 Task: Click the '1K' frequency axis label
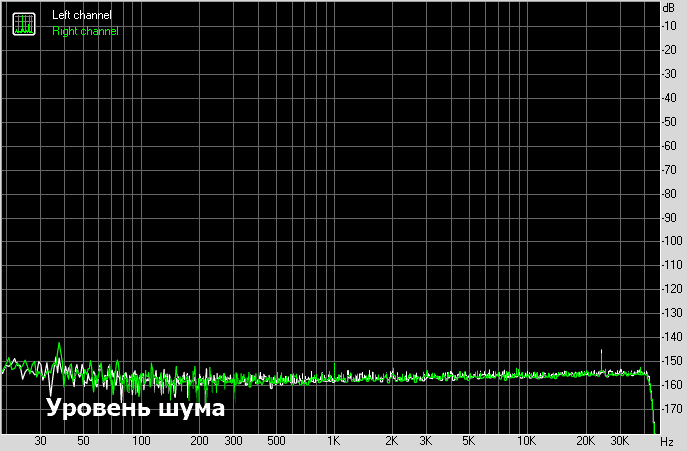click(334, 441)
